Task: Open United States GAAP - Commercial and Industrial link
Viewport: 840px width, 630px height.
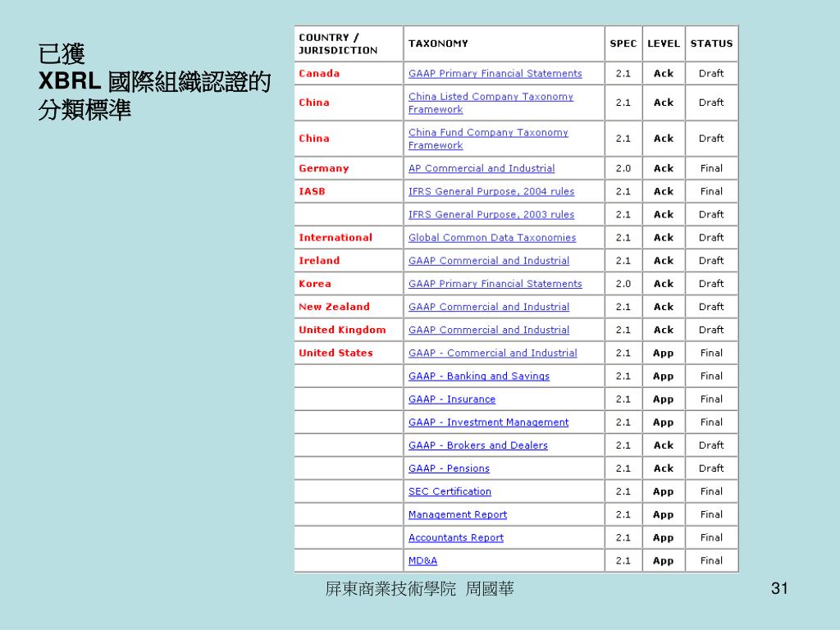Action: point(493,353)
